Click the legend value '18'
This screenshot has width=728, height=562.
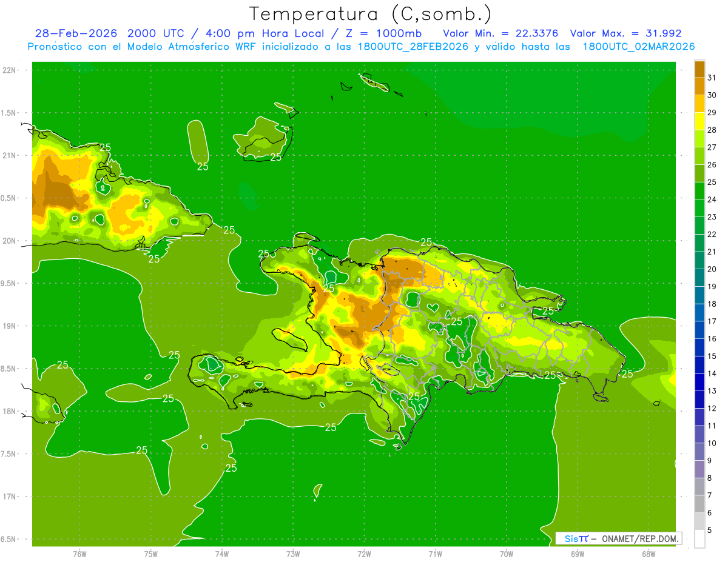712,304
